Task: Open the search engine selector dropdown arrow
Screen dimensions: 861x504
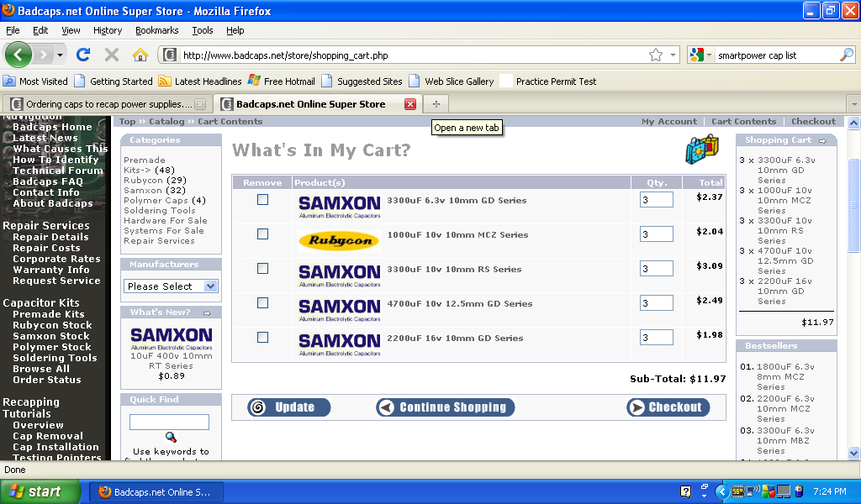Action: click(709, 55)
